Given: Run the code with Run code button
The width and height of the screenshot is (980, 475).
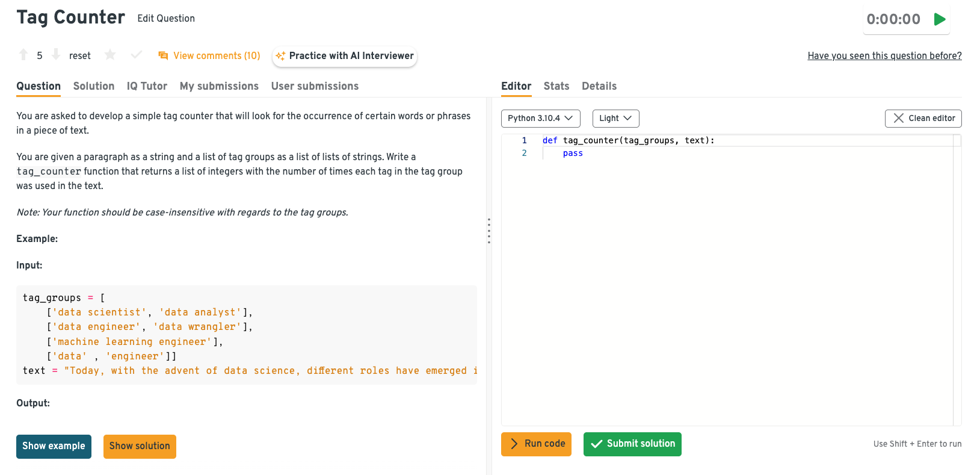Looking at the screenshot, I should (x=536, y=444).
